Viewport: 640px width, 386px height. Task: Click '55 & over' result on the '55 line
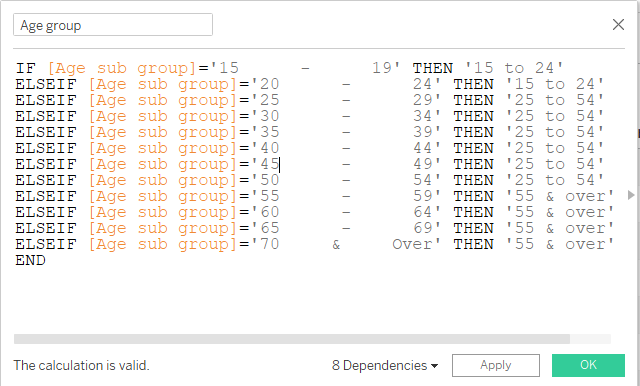pos(560,196)
